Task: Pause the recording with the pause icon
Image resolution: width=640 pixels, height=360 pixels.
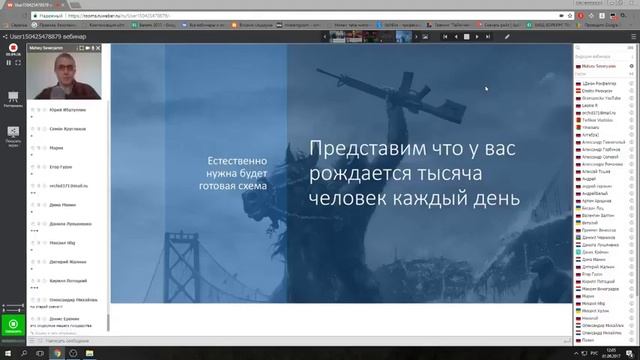Action: 9,63
